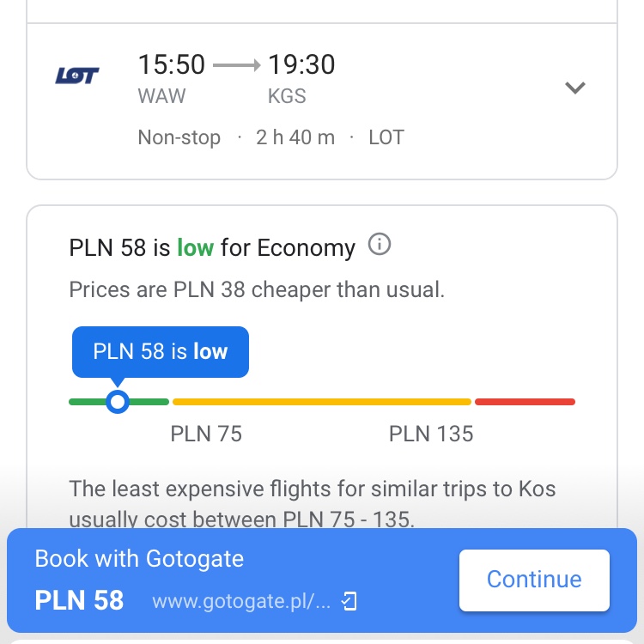Click the flight direction arrow between times
The width and height of the screenshot is (644, 644).
(x=237, y=65)
